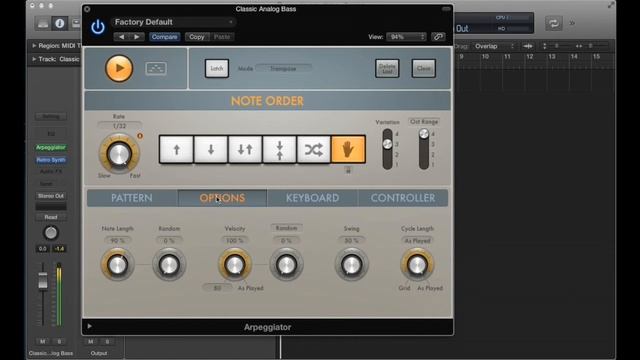Click the orange indicator next to Rate knob
The height and width of the screenshot is (360, 640).
140,136
